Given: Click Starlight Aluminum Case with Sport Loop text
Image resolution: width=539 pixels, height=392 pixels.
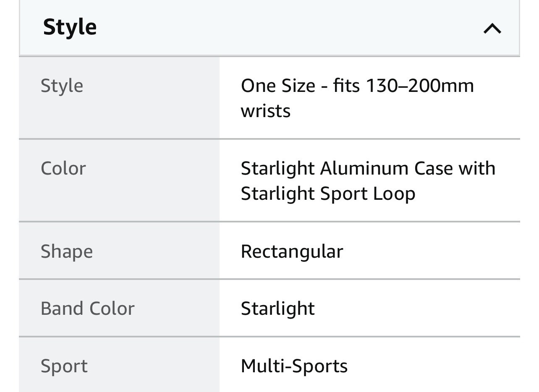Looking at the screenshot, I should 368,181.
